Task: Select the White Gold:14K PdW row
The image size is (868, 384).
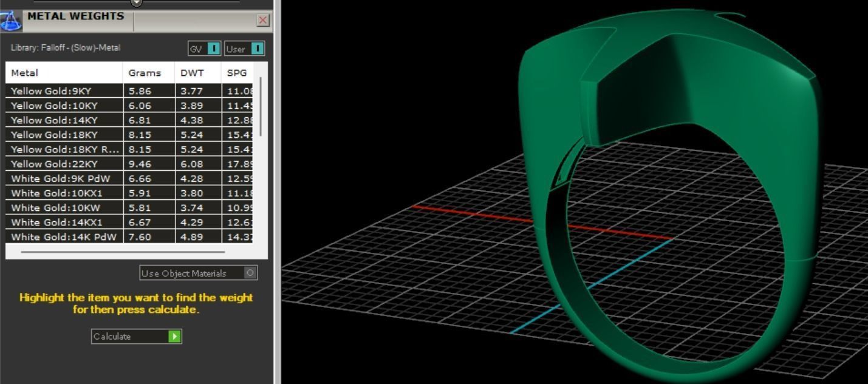Action: click(x=129, y=236)
